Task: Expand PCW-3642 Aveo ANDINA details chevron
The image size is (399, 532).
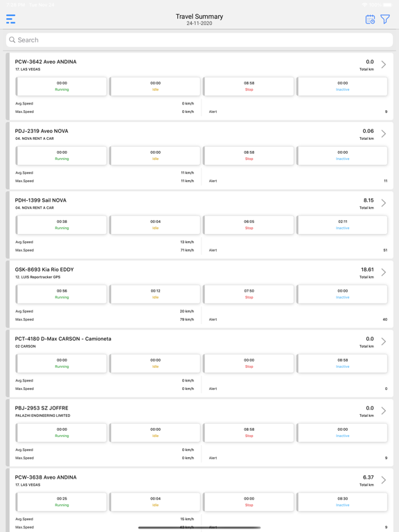Action: (x=383, y=64)
